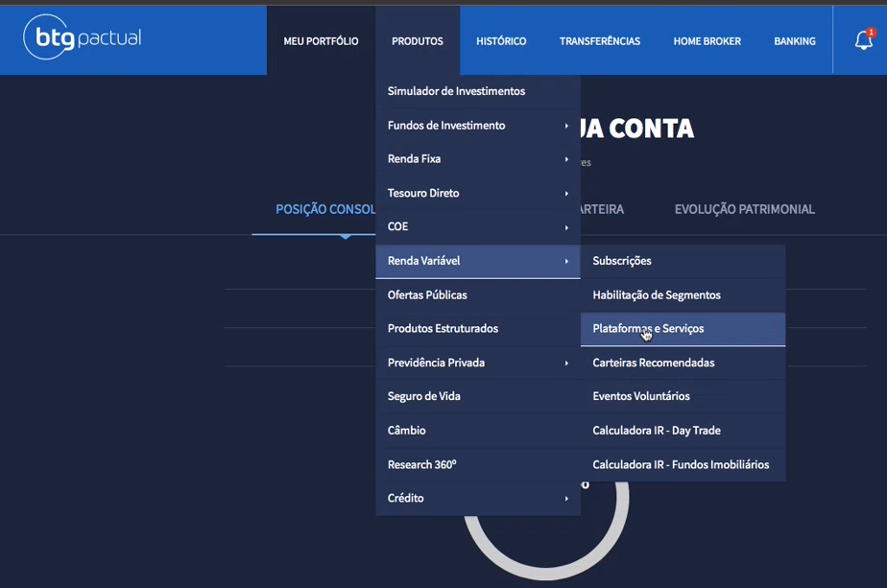Image resolution: width=887 pixels, height=588 pixels.
Task: Switch to the POSIÇÃO CONSOLIDADA tab
Action: (x=325, y=210)
